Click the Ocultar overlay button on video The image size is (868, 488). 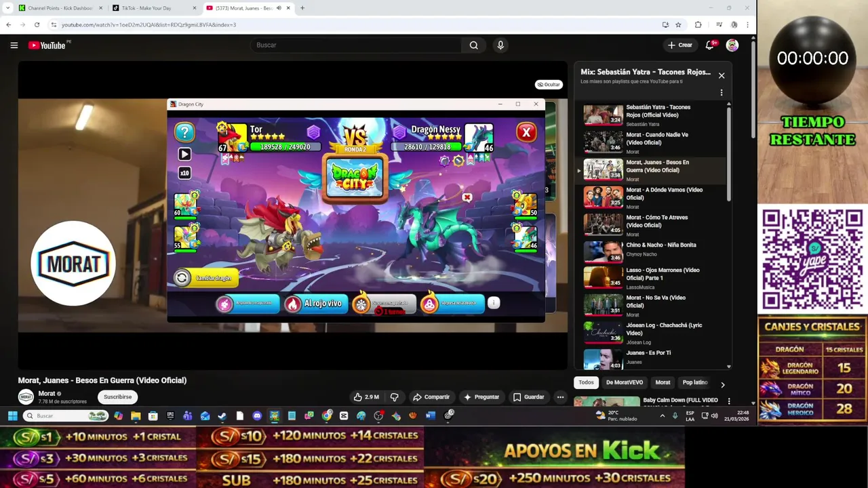549,85
